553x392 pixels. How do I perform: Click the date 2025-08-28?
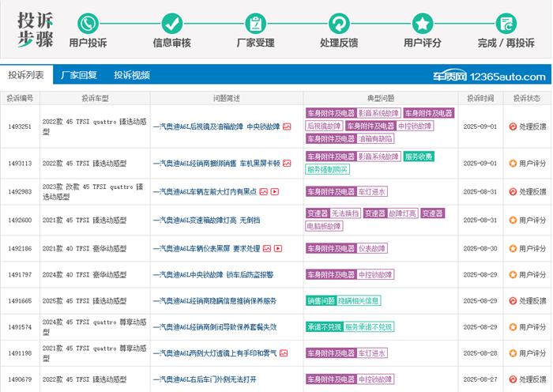pos(480,352)
